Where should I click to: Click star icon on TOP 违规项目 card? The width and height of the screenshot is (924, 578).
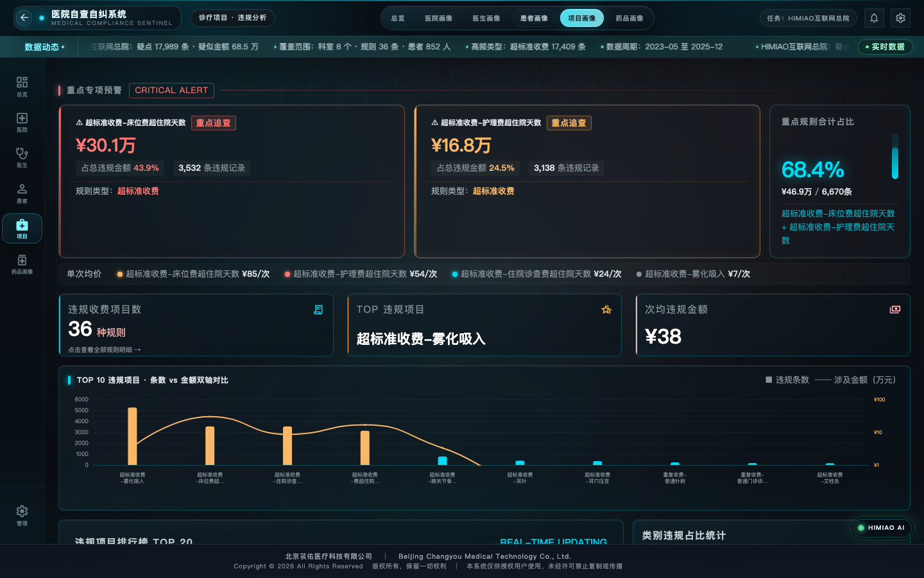[606, 310]
